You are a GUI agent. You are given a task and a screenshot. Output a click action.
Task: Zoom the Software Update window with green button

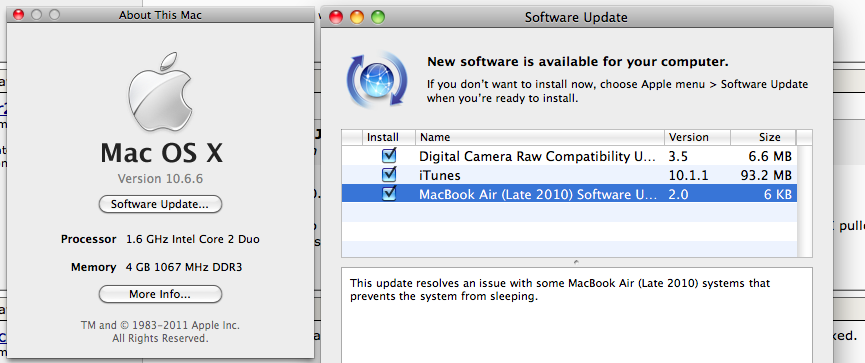378,17
